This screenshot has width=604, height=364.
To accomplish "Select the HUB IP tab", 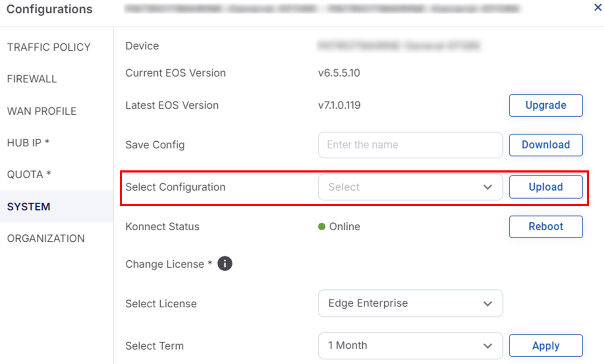I will click(x=28, y=143).
